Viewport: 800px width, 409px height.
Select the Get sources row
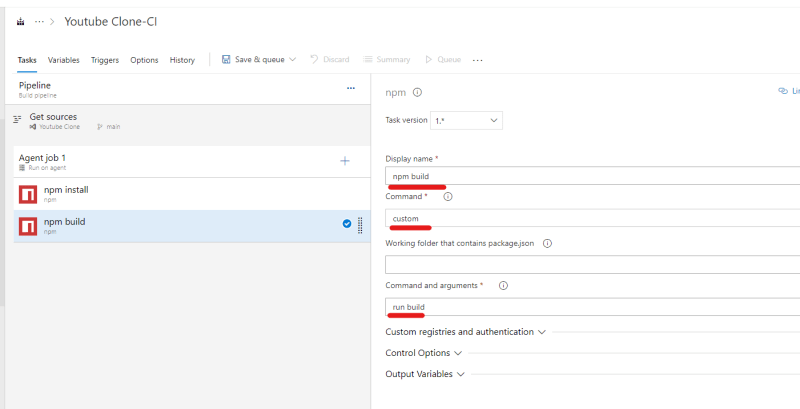(188, 122)
